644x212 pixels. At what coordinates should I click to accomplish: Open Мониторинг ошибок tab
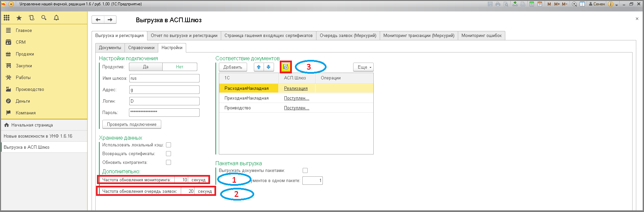pyautogui.click(x=481, y=36)
